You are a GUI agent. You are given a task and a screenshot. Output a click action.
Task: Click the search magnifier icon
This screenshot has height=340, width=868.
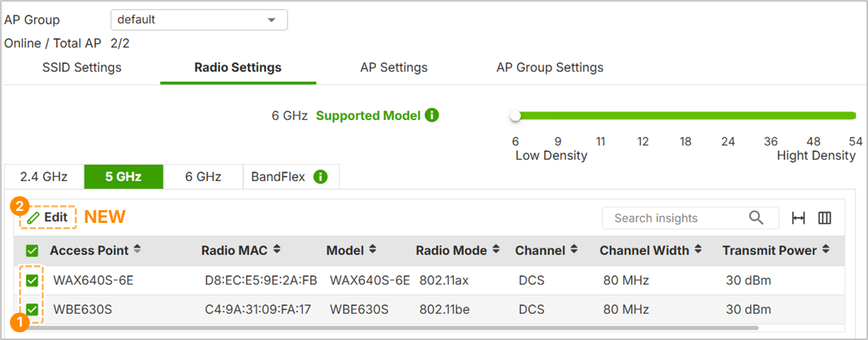coord(756,218)
